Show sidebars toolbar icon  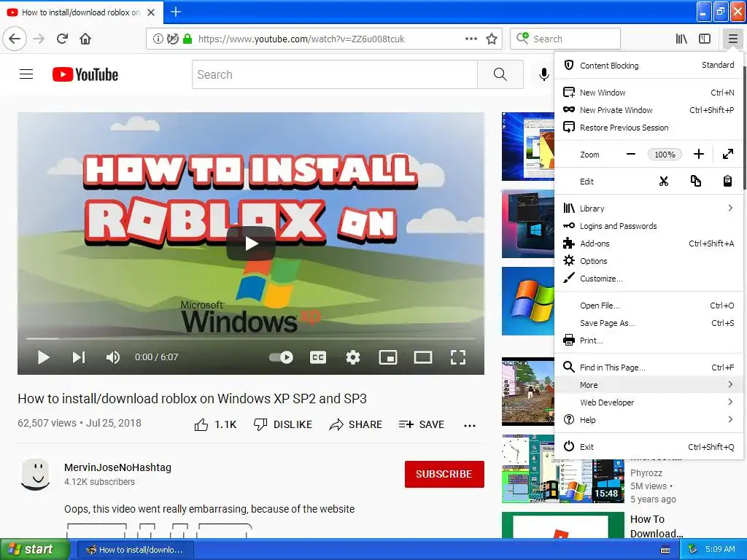(705, 39)
